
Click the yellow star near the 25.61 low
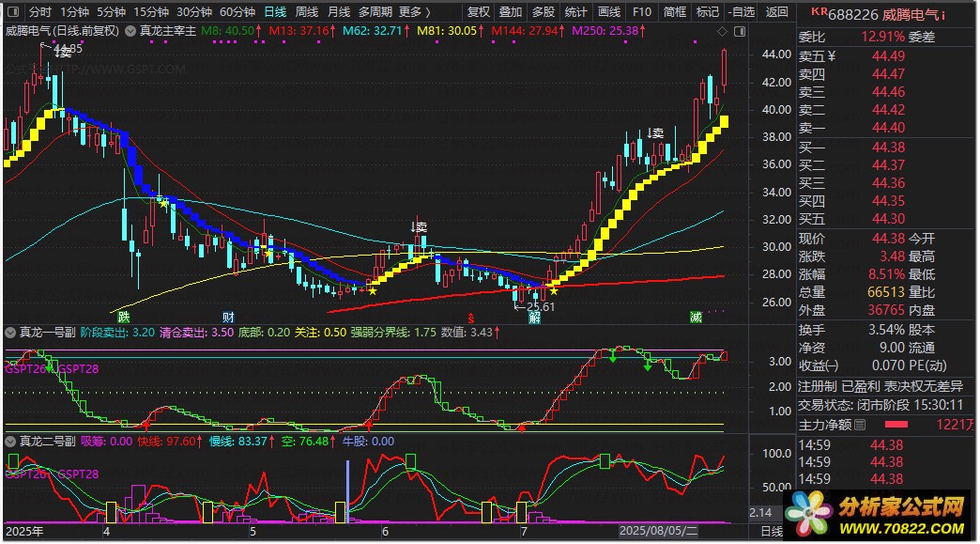pyautogui.click(x=554, y=290)
